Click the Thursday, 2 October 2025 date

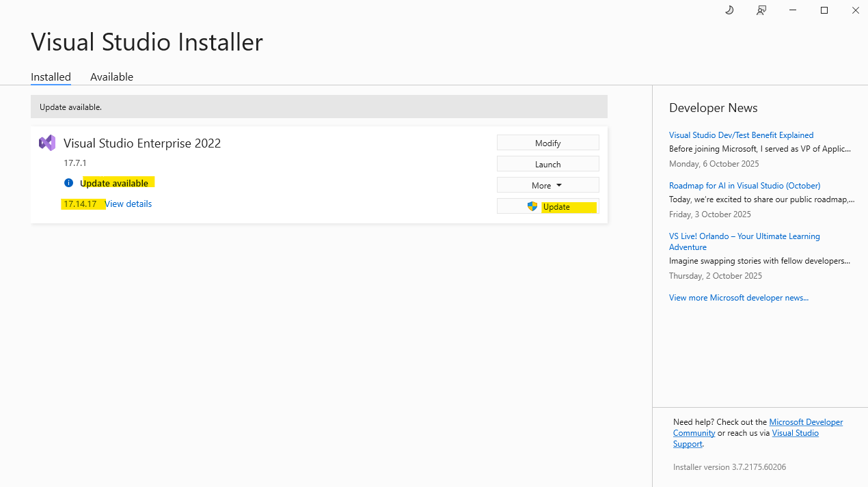[716, 276]
